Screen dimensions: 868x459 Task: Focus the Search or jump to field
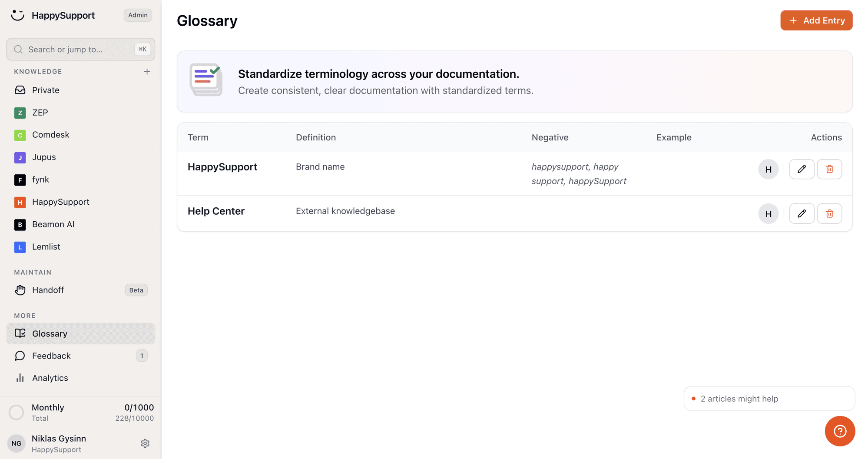(81, 49)
